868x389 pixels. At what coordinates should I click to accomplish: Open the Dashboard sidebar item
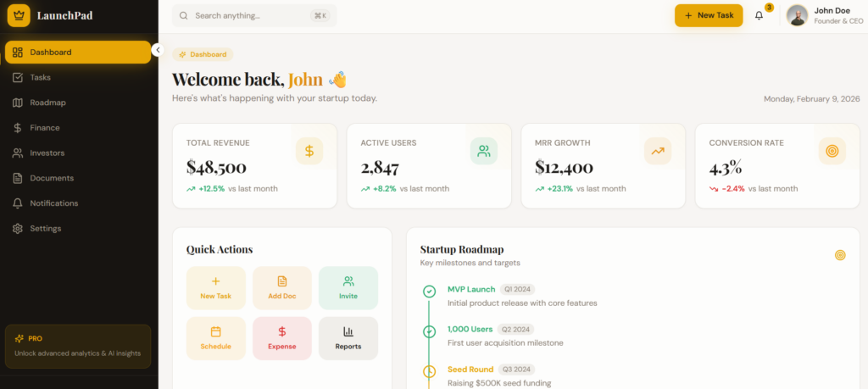78,52
